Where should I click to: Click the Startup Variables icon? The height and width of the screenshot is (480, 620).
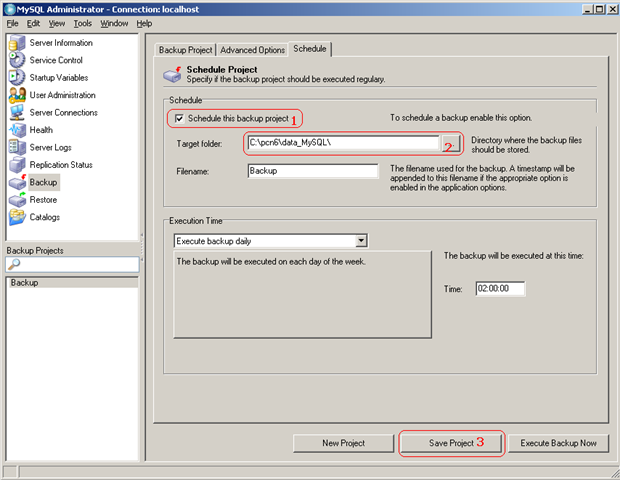pyautogui.click(x=17, y=77)
